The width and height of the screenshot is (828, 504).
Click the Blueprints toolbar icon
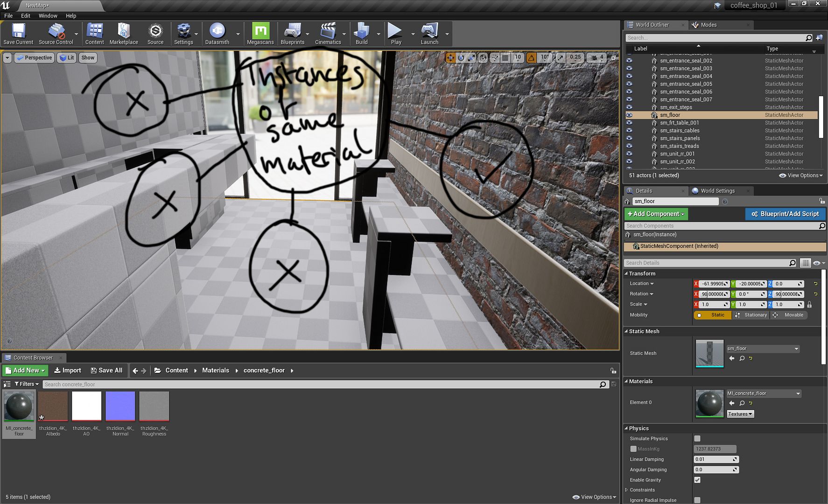(293, 34)
